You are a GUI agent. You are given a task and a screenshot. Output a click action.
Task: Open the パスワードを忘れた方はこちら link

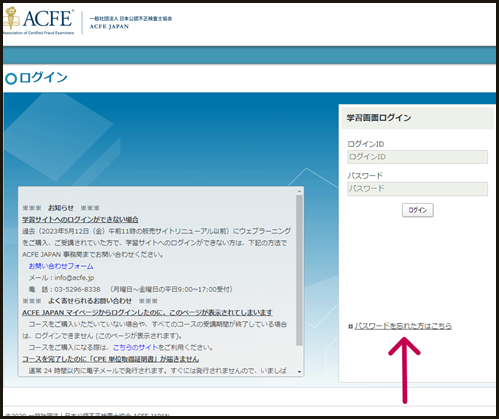403,326
